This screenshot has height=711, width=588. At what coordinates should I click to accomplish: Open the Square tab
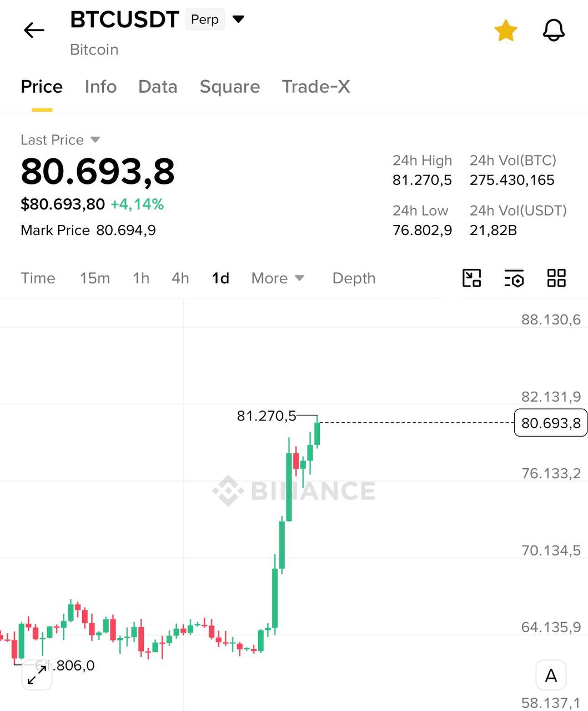(x=230, y=87)
